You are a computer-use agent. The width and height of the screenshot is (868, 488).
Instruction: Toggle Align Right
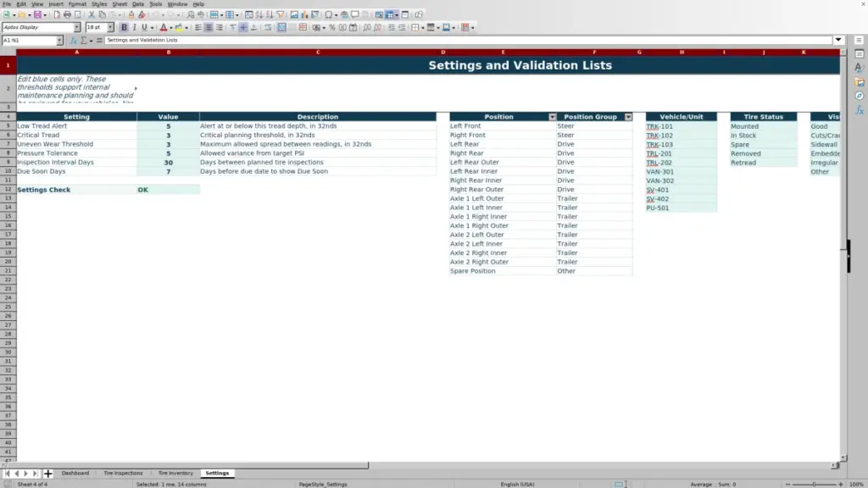tap(220, 27)
